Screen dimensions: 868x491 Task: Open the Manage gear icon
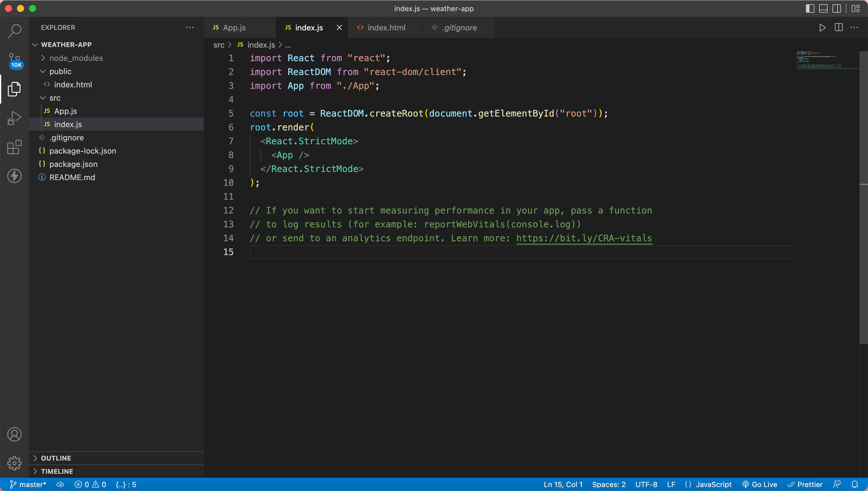point(14,463)
